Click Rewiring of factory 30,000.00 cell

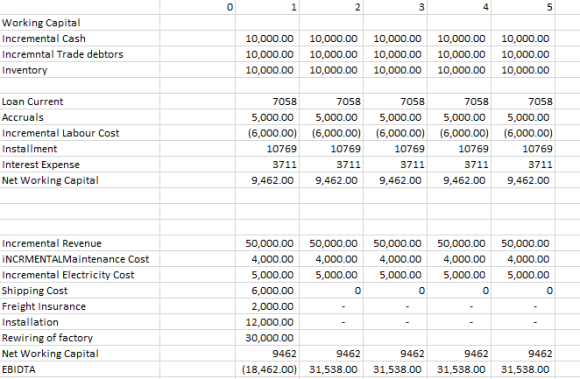point(267,338)
